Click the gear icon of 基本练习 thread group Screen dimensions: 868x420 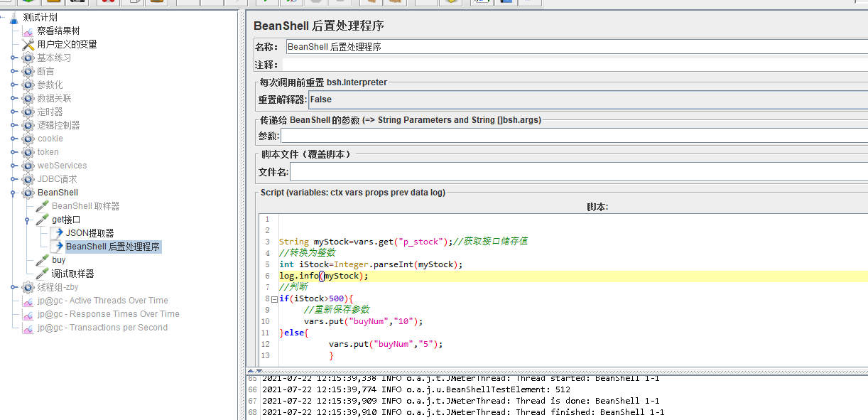[x=28, y=58]
